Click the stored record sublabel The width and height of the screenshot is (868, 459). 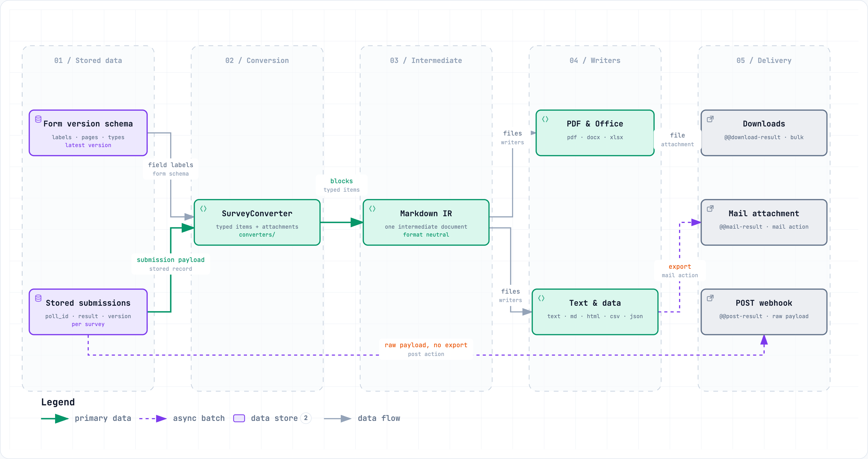tap(170, 269)
